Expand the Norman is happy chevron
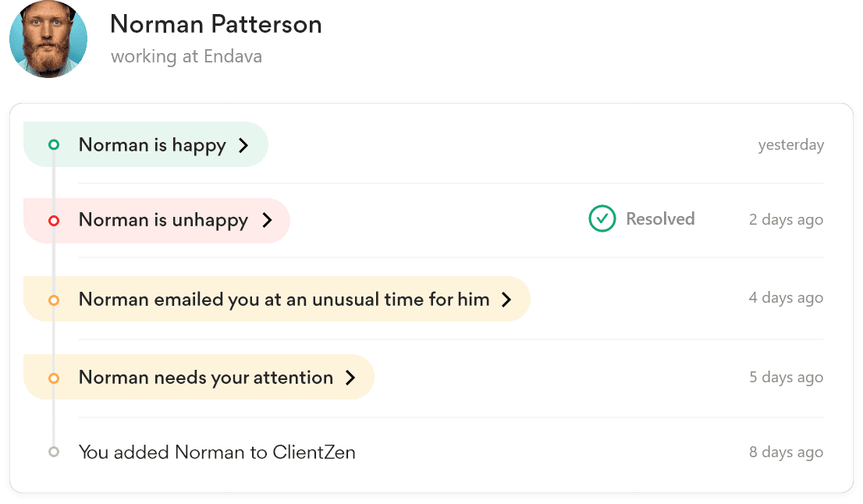This screenshot has height=504, width=863. (243, 145)
